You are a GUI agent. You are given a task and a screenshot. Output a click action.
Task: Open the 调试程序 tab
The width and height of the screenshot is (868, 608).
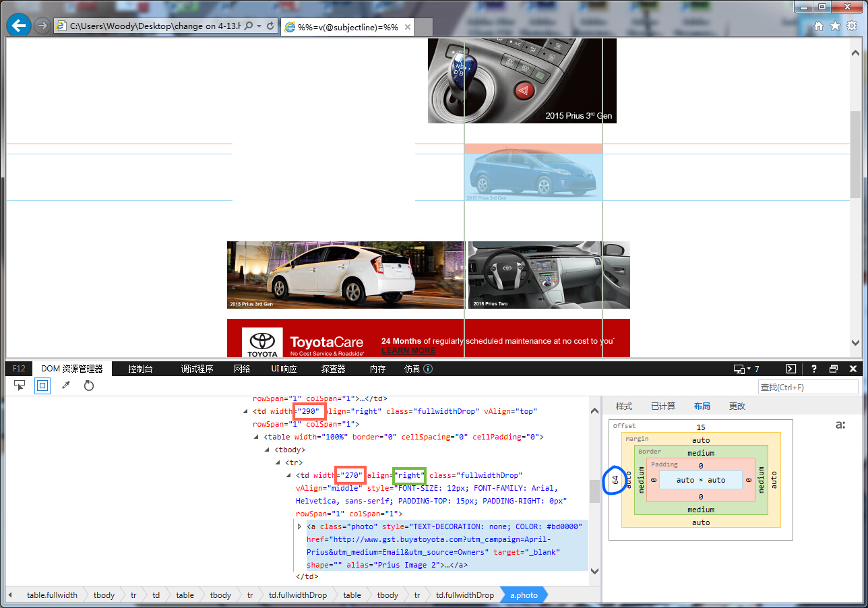[x=197, y=369]
